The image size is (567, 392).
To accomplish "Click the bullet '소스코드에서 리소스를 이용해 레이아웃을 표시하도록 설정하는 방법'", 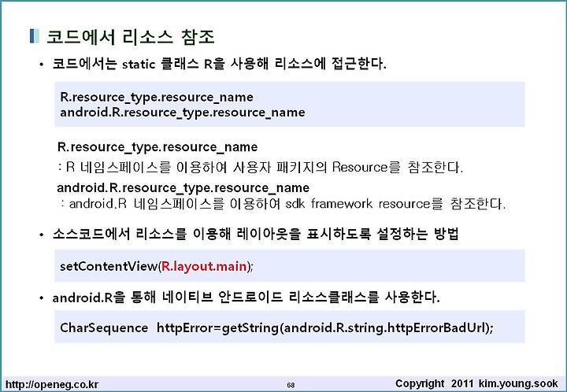I will 256,234.
